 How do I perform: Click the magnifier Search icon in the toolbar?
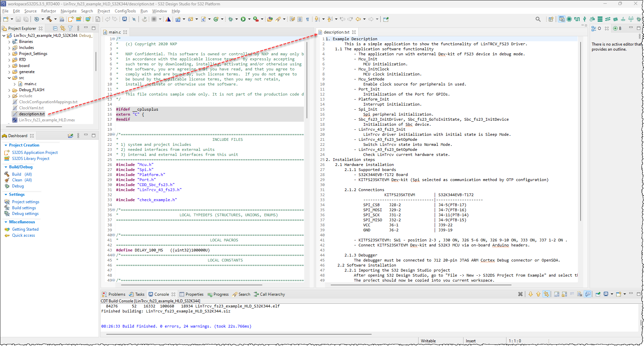coord(538,19)
